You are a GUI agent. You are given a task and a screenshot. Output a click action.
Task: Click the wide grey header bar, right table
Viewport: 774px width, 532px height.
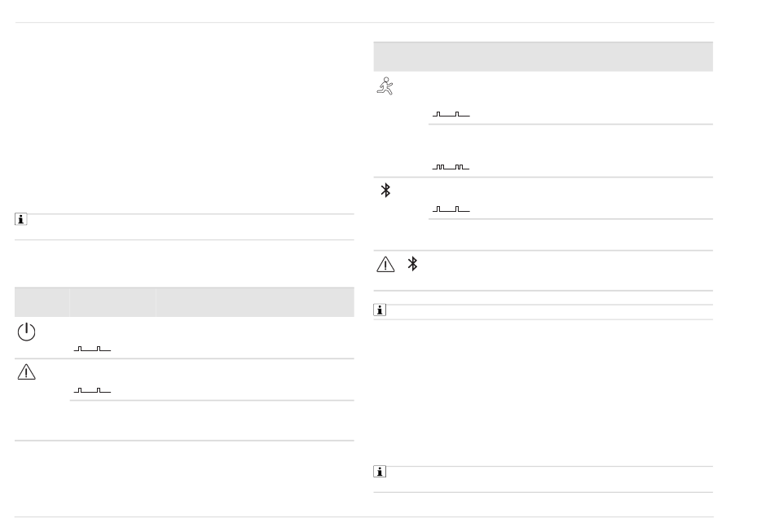543,56
